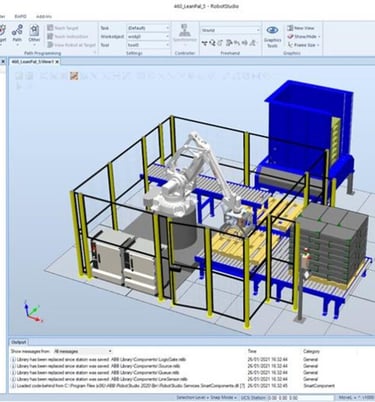Open the Tool dropdown in Settings
The width and height of the screenshot is (375, 402).
tap(148, 45)
